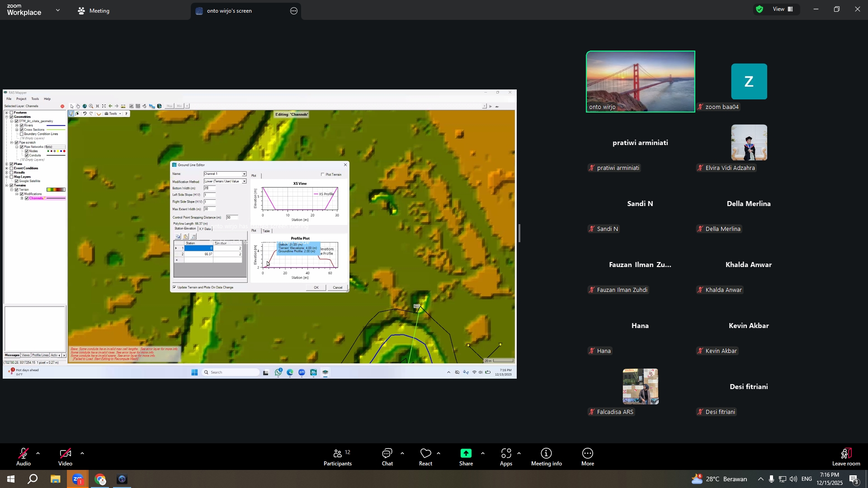The image size is (868, 488).
Task: Switch to the Table tab of Profile Plot
Action: point(266,231)
